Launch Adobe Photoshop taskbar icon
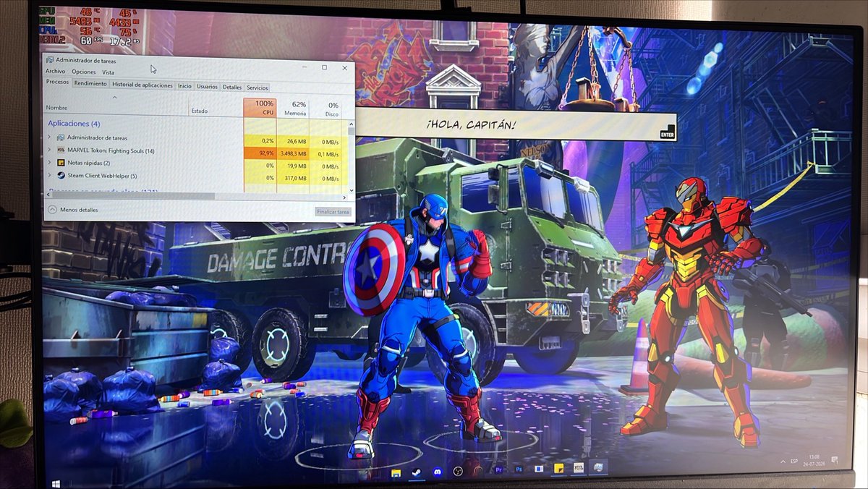This screenshot has height=489, width=868. pyautogui.click(x=519, y=469)
